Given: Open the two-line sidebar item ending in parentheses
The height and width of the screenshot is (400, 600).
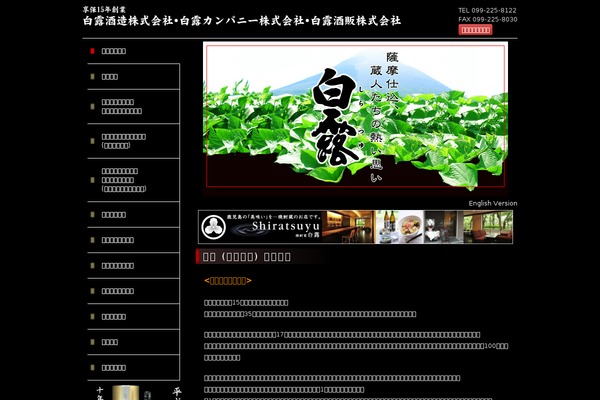Looking at the screenshot, I should 133,141.
